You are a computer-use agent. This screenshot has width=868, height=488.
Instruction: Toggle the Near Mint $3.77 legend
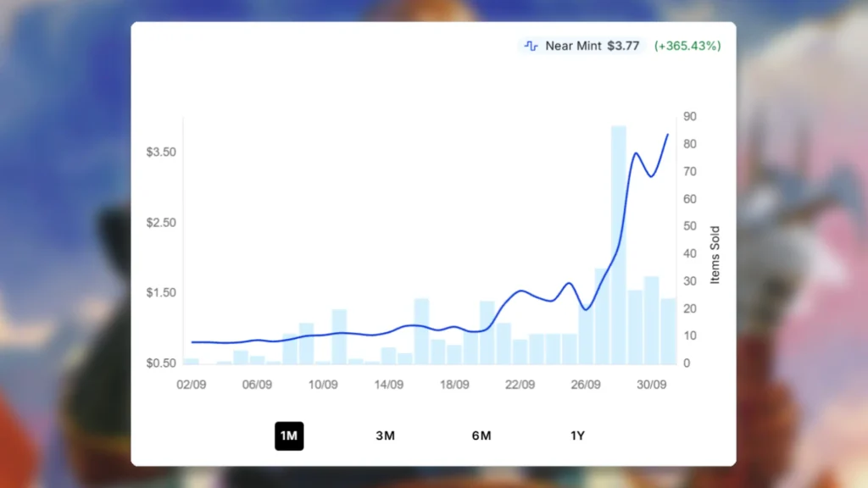pyautogui.click(x=581, y=46)
